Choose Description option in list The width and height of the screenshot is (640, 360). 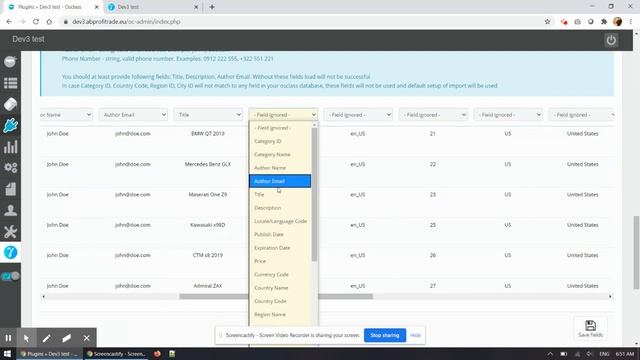coord(280,208)
